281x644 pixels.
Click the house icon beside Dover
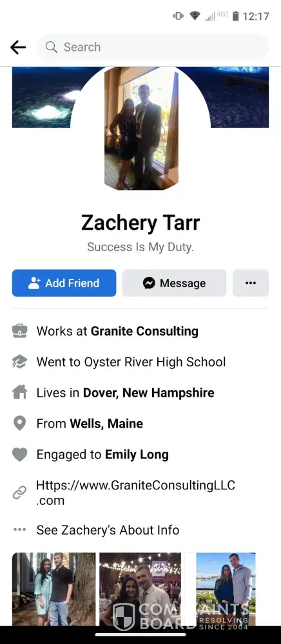pyautogui.click(x=20, y=393)
